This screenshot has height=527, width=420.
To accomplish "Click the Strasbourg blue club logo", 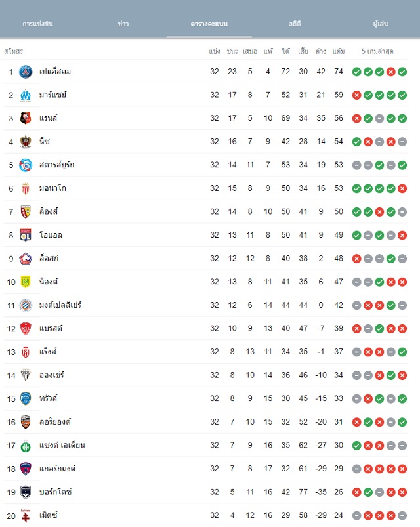I will (26, 165).
